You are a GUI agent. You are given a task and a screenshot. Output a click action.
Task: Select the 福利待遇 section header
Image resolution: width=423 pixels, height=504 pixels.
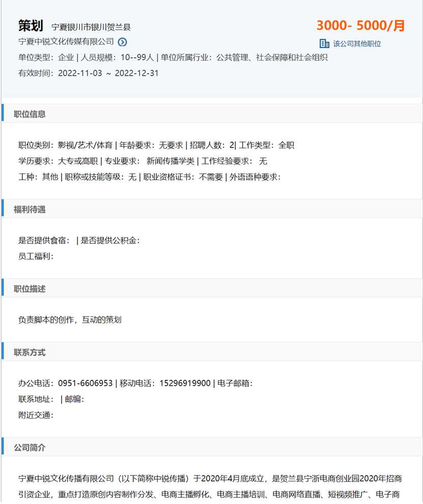30,209
